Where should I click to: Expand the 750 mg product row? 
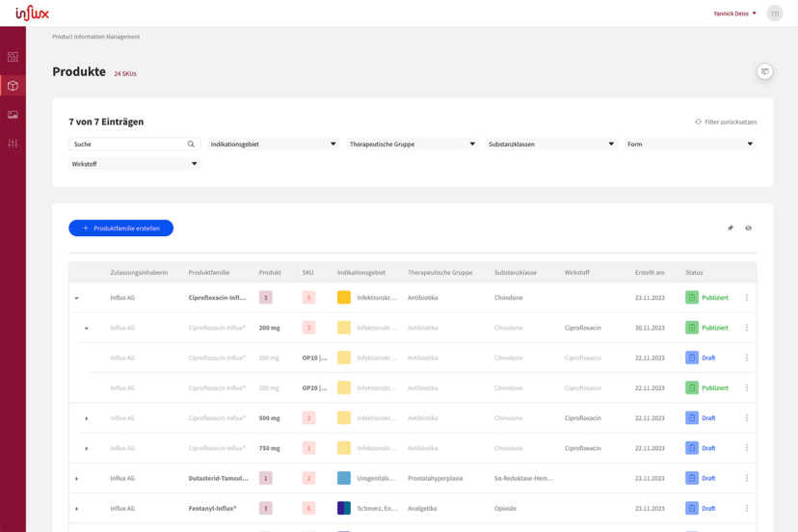[x=87, y=448]
